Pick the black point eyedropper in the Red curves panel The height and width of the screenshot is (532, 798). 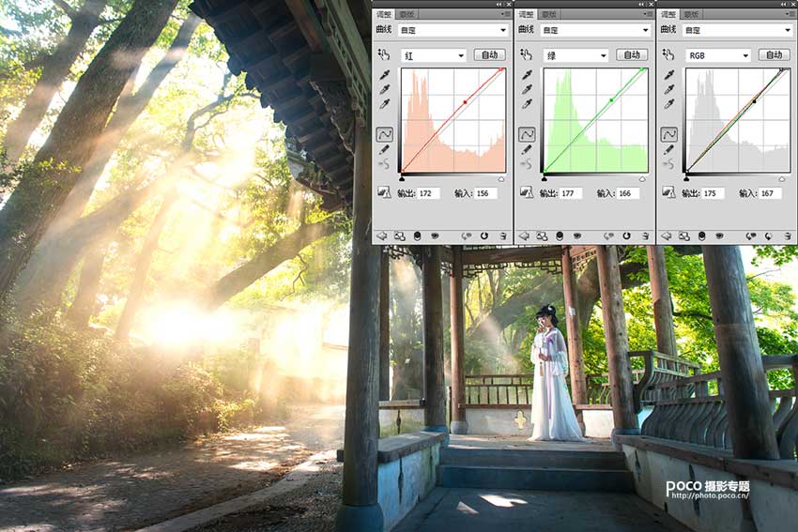(x=385, y=74)
